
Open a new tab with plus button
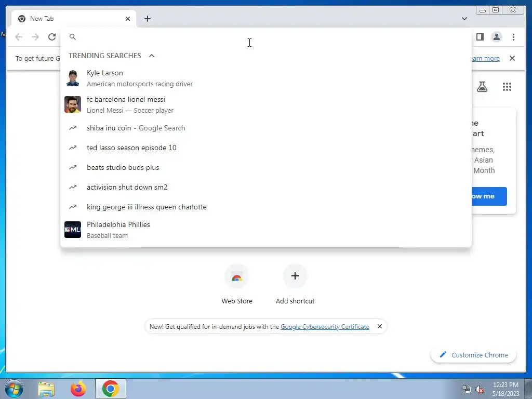coord(147,19)
